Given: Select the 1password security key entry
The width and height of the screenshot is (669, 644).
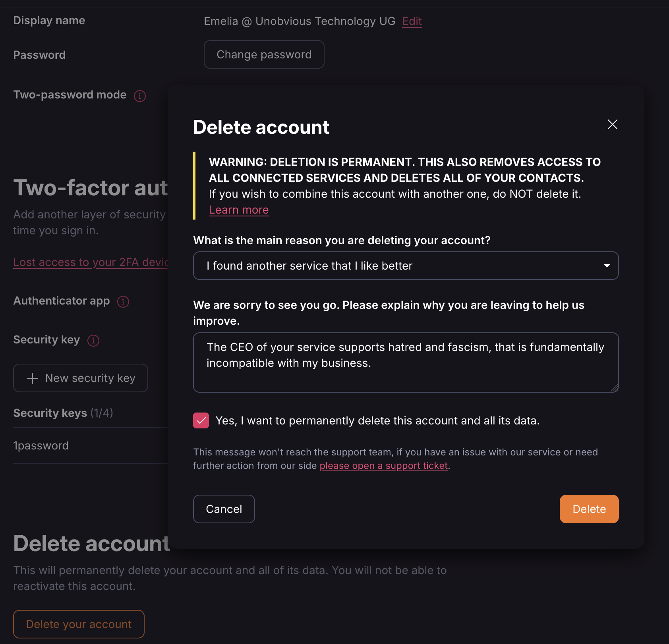Looking at the screenshot, I should coord(41,445).
